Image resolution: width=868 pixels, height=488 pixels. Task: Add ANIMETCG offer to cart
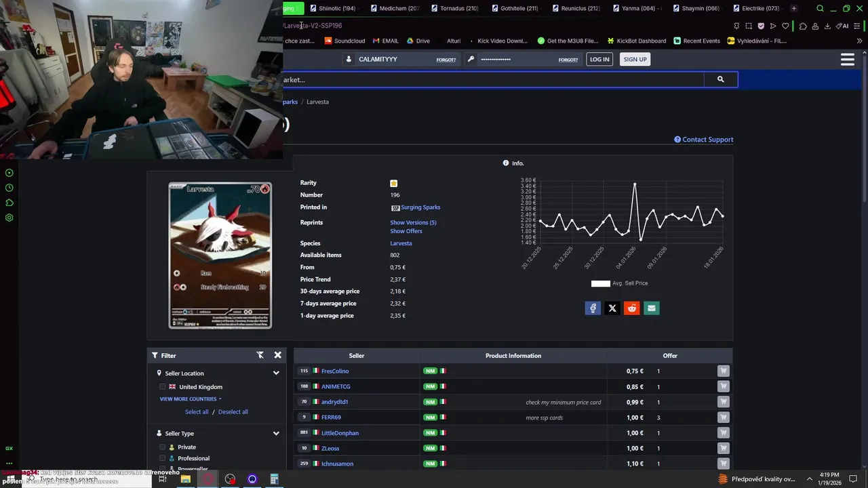point(724,386)
